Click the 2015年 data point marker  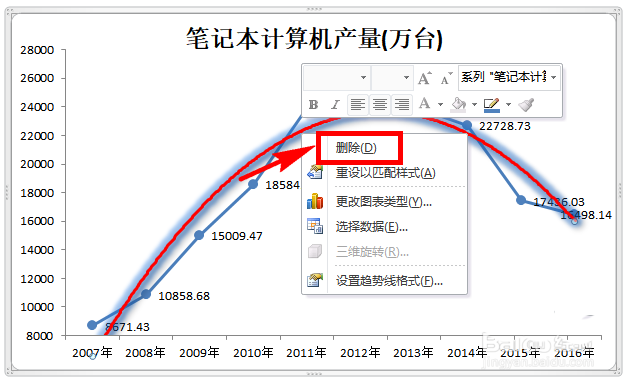point(521,199)
